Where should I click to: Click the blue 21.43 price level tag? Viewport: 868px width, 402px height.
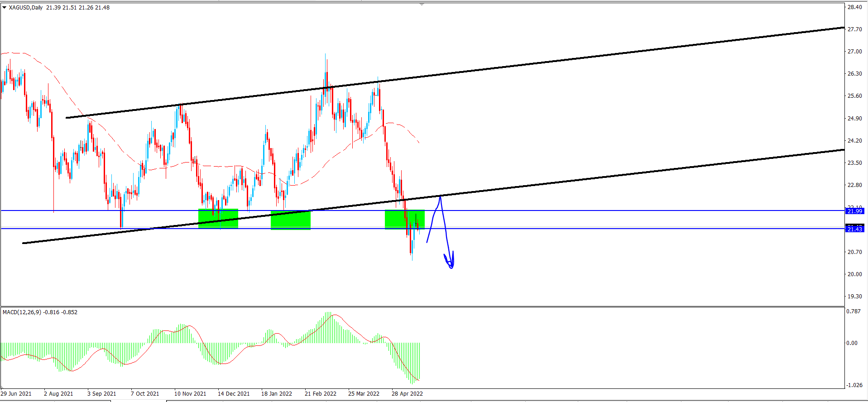pos(855,230)
